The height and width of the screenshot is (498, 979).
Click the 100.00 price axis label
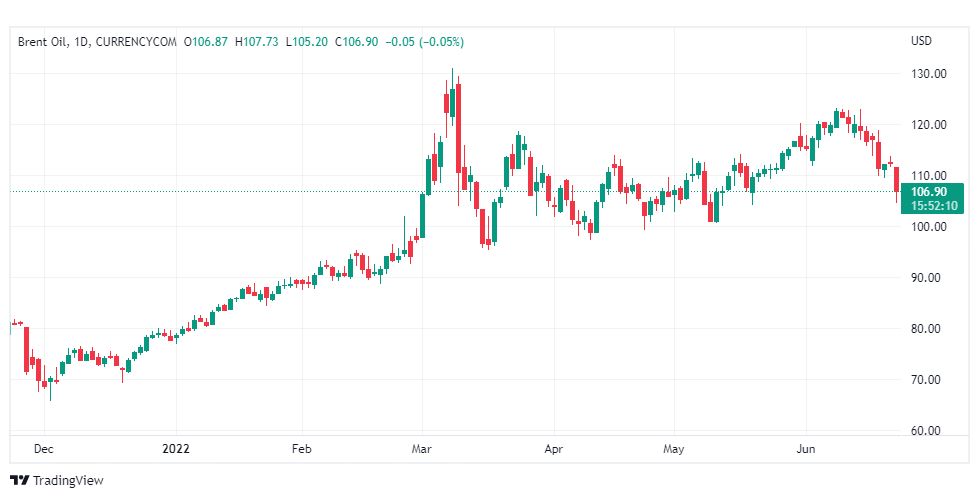pos(928,227)
